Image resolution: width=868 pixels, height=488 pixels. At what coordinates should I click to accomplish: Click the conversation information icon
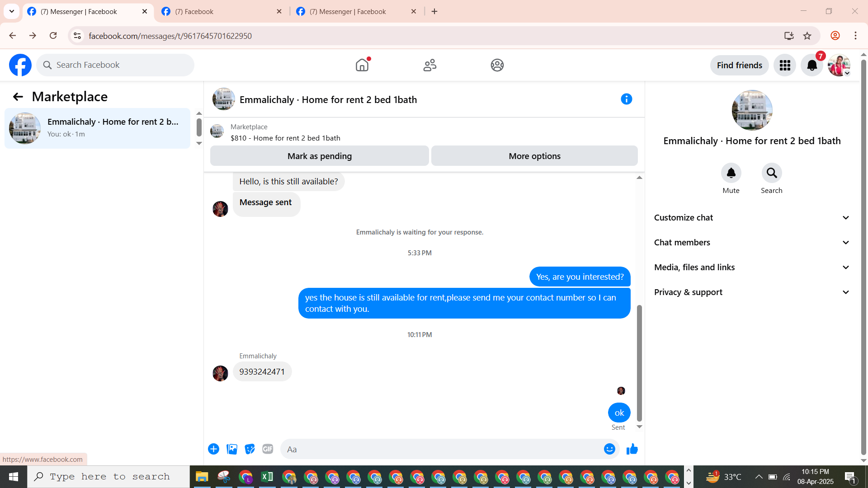tap(626, 99)
